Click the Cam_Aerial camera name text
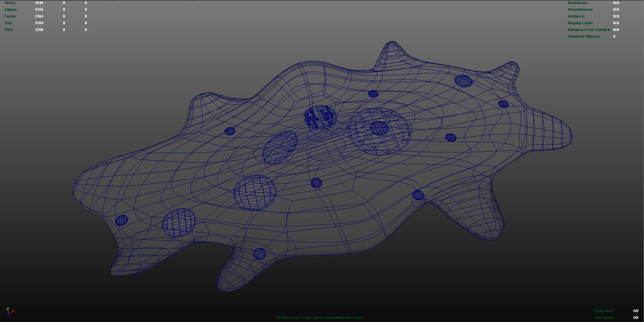 pos(313,317)
